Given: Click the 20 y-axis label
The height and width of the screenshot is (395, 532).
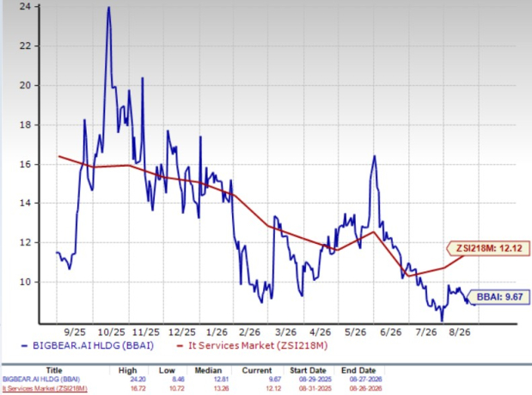Looking at the screenshot, I should pyautogui.click(x=25, y=85).
